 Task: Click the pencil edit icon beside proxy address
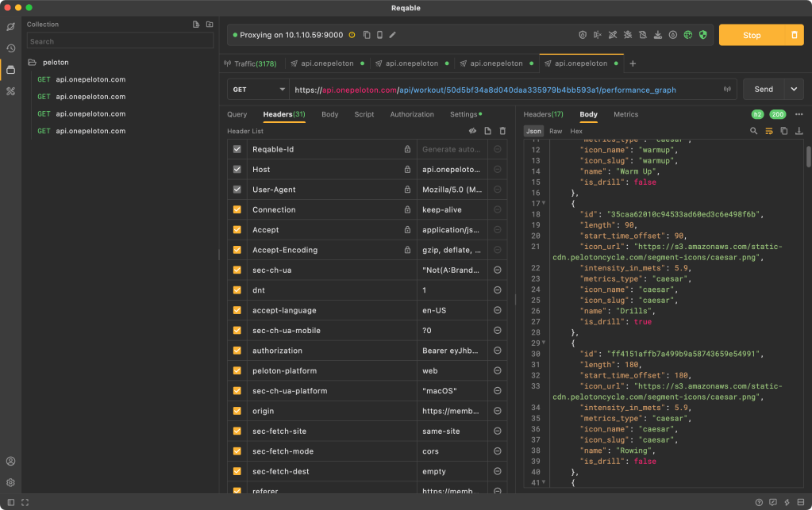tap(392, 35)
